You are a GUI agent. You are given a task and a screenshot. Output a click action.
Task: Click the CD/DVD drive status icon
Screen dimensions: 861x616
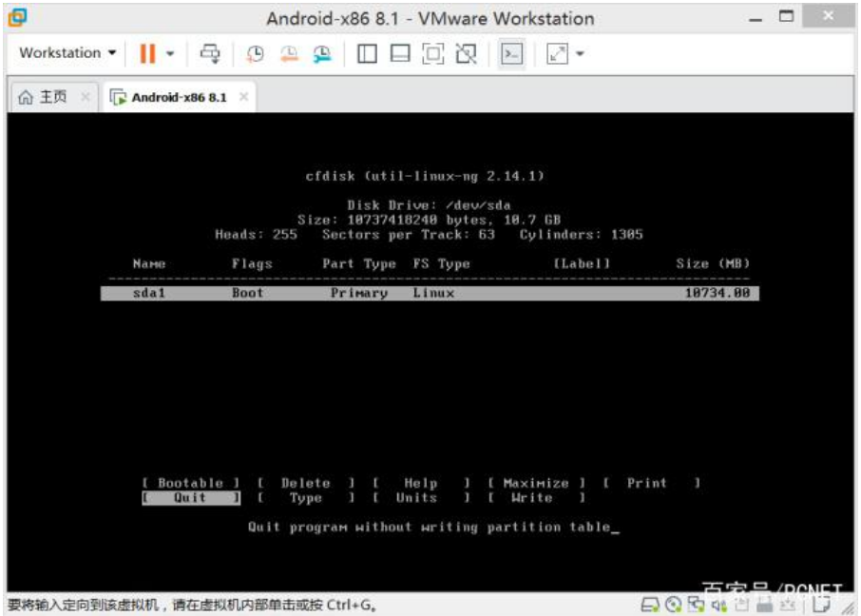pos(673,605)
